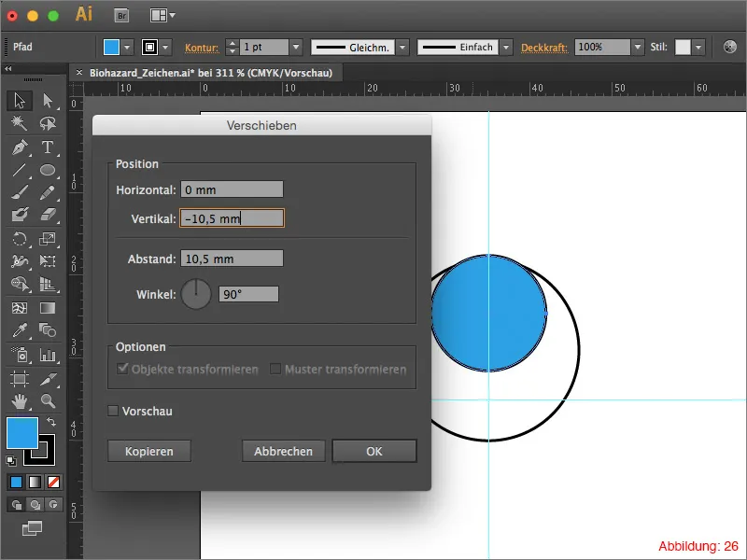Image resolution: width=747 pixels, height=560 pixels.
Task: Select the Zoom tool
Action: coord(48,401)
